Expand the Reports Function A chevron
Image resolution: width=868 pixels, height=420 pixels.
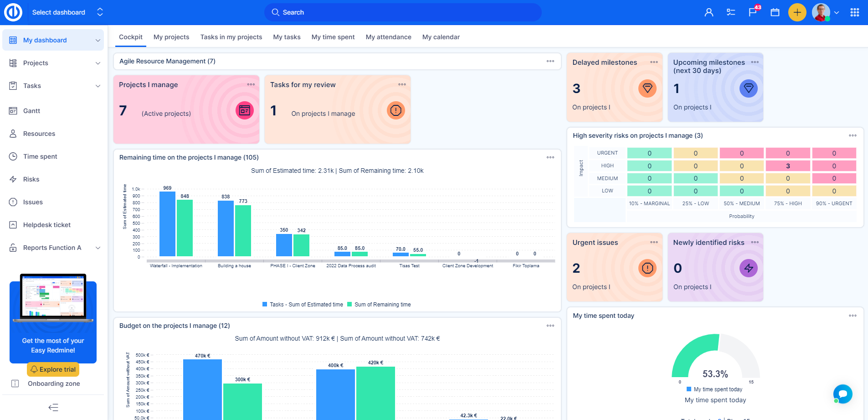[x=98, y=248]
